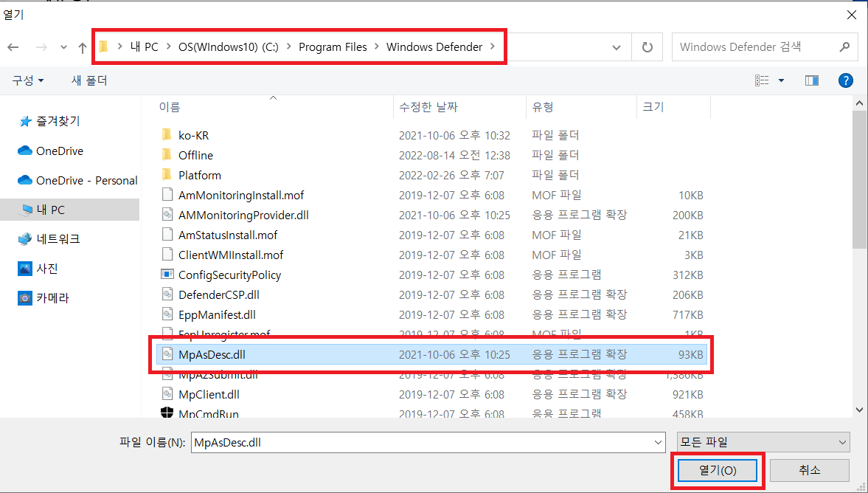Select 'Program Files' in the address path
This screenshot has width=868, height=493.
click(x=333, y=47)
